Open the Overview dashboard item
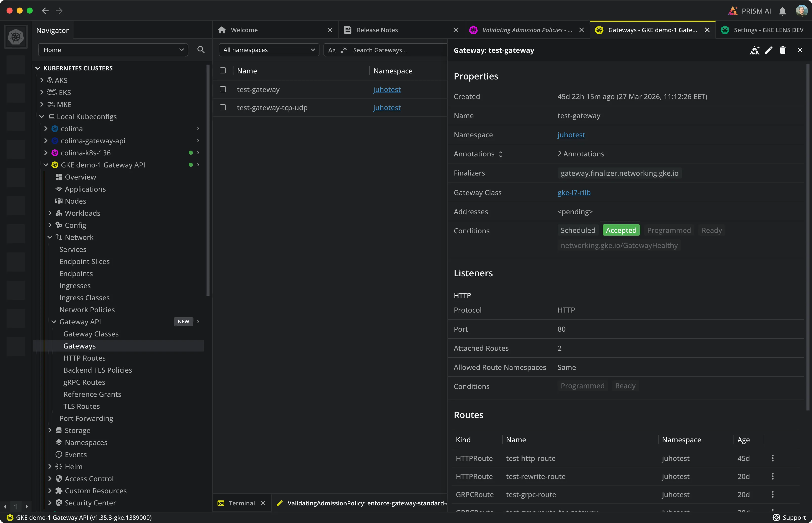The height and width of the screenshot is (523, 812). (80, 177)
